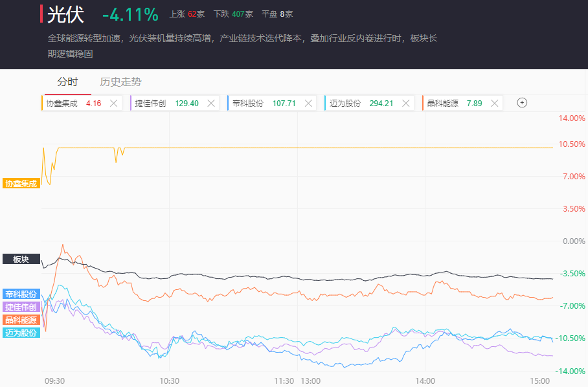Select the 协鑫集成 4.16 stock chip
Viewport: 588px width, 387px height.
tap(73, 103)
